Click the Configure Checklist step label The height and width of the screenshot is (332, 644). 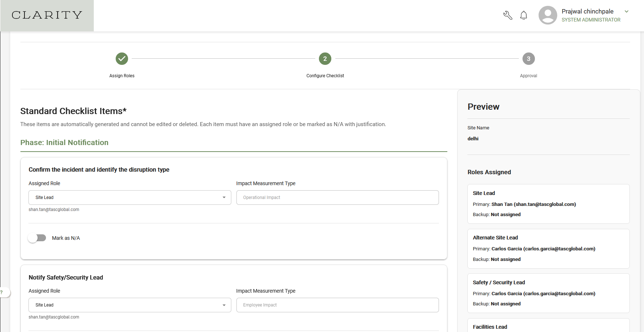pyautogui.click(x=325, y=76)
